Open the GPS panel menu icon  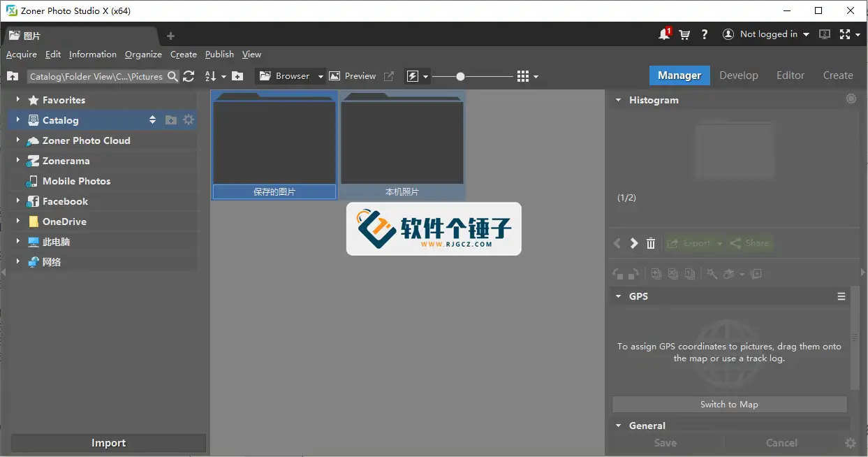pos(841,296)
